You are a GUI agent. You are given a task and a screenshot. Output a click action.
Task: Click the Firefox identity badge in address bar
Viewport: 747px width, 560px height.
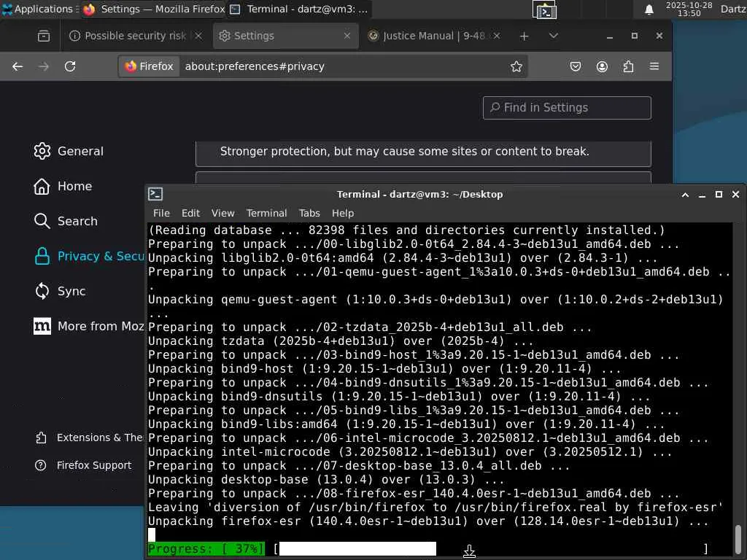[x=149, y=66]
